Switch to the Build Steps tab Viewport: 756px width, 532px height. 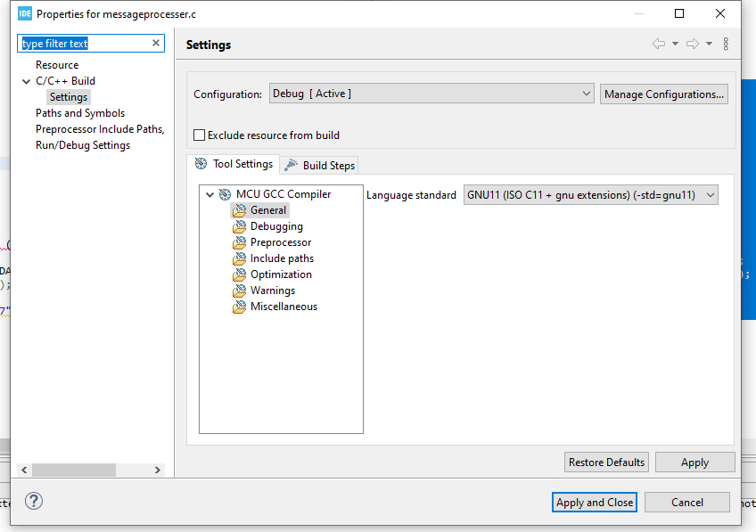(320, 165)
